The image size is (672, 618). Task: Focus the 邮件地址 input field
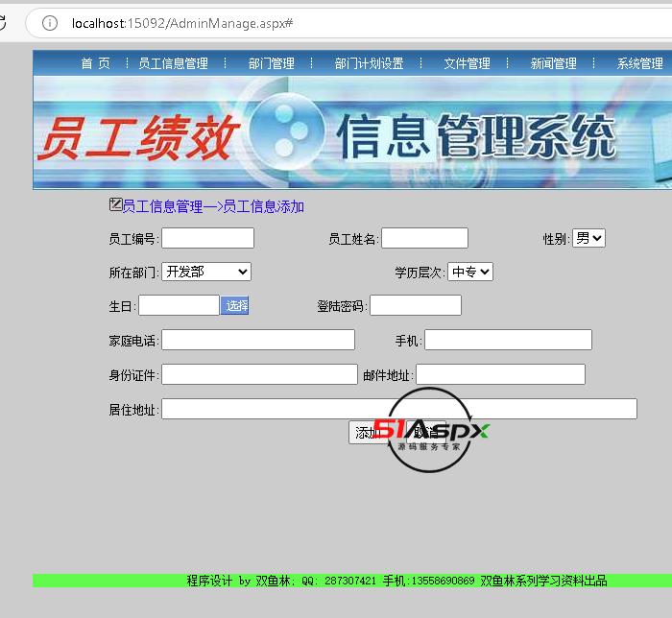[x=500, y=374]
